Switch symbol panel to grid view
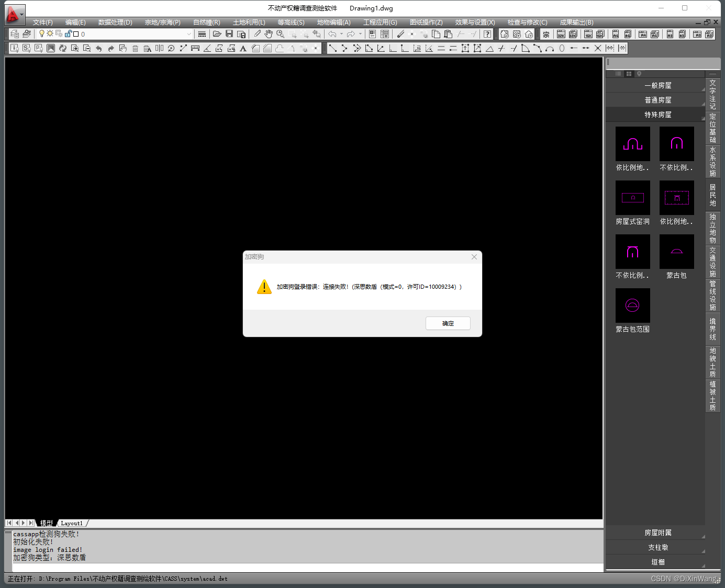The image size is (725, 588). click(x=629, y=74)
